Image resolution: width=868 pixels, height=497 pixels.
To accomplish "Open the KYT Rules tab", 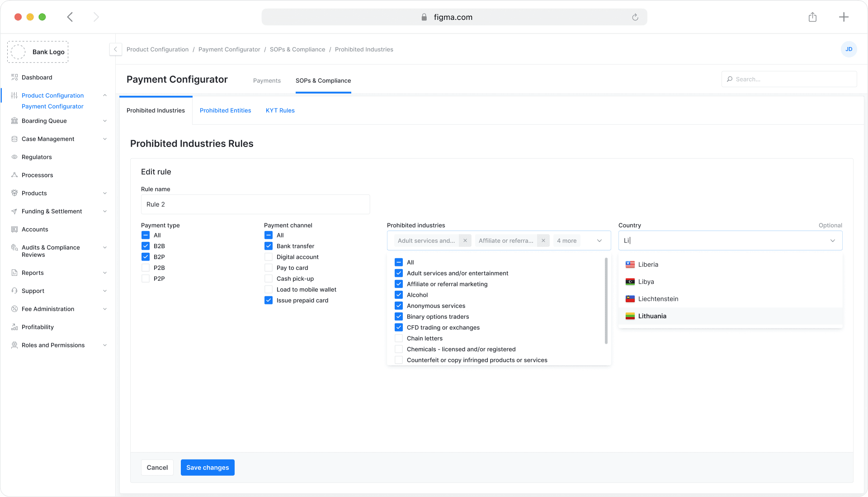I will click(x=280, y=110).
